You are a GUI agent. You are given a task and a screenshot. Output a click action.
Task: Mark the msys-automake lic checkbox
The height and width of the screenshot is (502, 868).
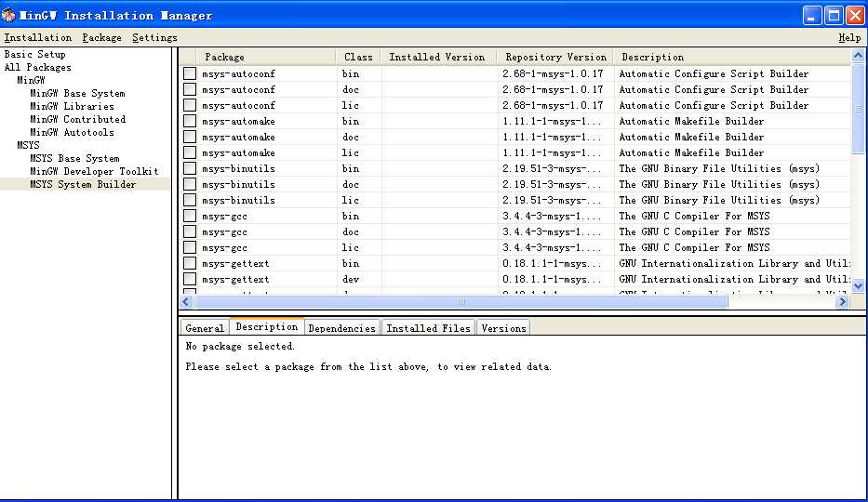click(x=190, y=152)
